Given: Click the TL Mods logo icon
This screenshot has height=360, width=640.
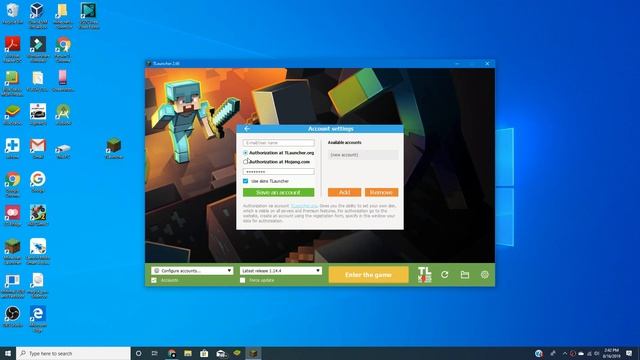Looking at the screenshot, I should tap(424, 275).
